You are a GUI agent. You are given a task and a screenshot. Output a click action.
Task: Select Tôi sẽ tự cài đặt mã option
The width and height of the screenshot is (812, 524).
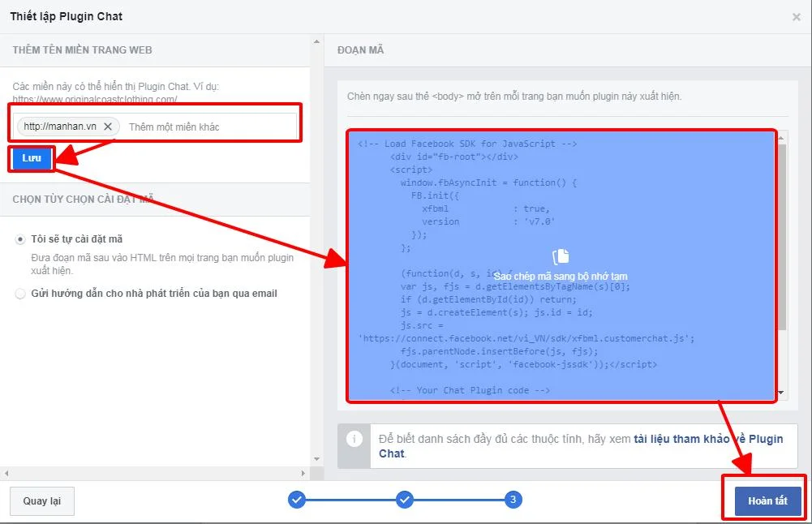[x=20, y=239]
